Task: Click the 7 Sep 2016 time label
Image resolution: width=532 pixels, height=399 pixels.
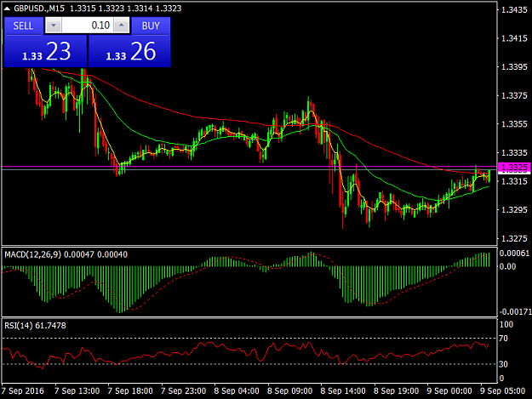Action: click(23, 390)
